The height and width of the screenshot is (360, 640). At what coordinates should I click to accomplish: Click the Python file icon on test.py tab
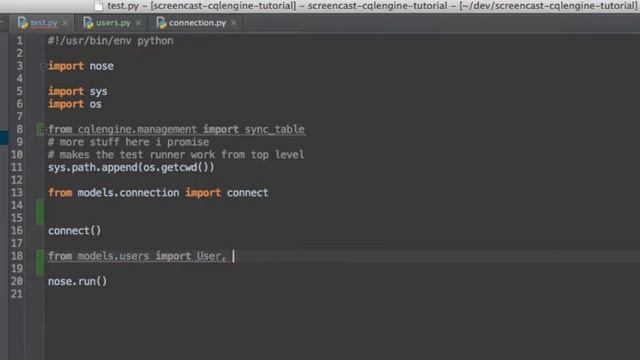[x=23, y=23]
